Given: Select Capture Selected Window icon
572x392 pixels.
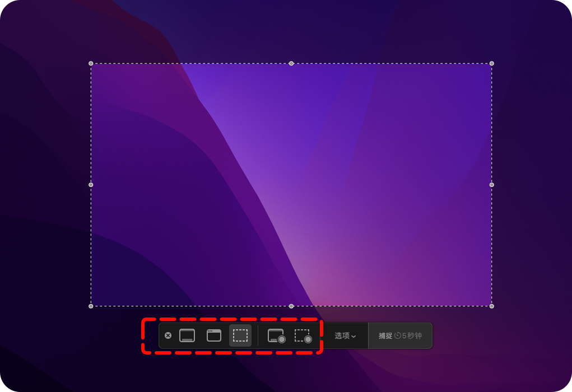Looking at the screenshot, I should 214,335.
